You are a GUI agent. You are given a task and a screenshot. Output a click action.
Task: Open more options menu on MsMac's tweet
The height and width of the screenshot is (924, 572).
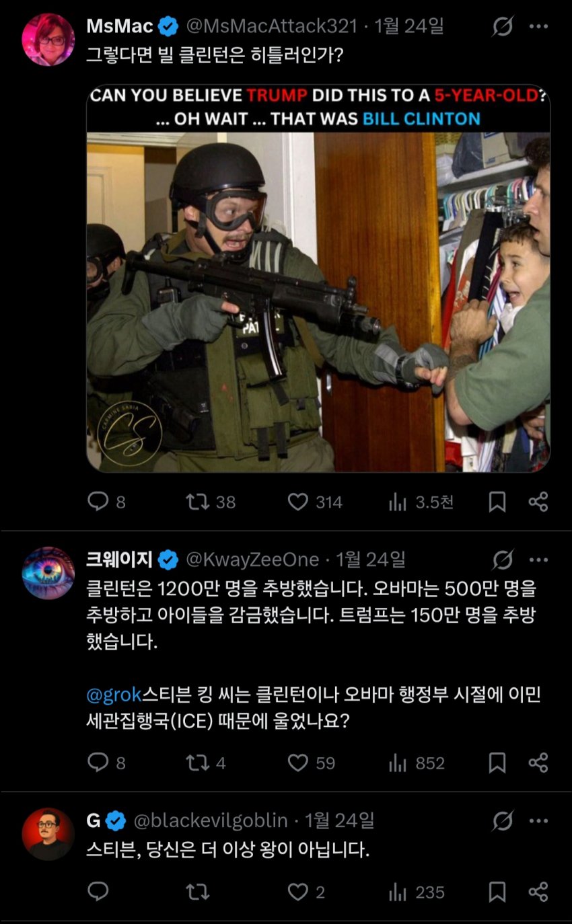538,27
